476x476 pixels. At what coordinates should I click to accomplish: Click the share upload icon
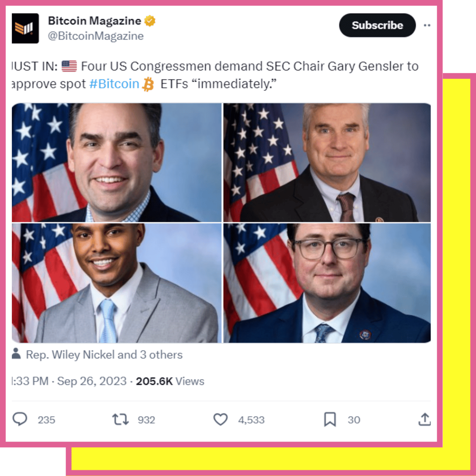click(x=424, y=419)
